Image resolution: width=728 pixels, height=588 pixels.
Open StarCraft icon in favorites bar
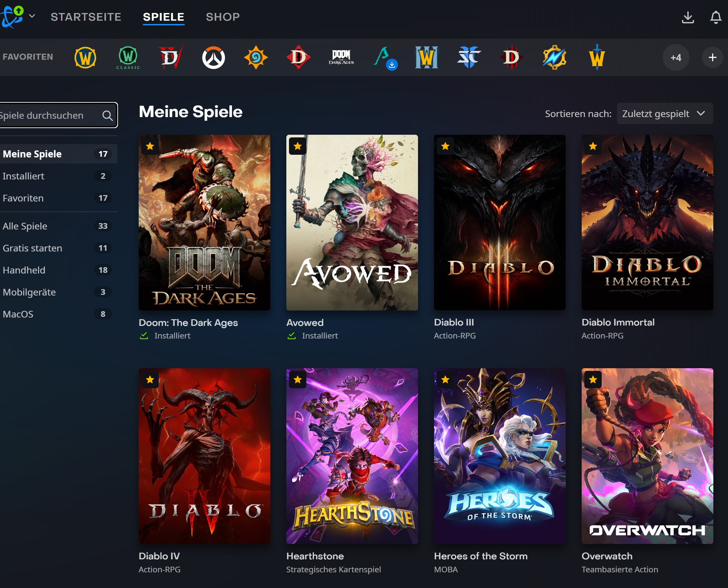tap(469, 57)
